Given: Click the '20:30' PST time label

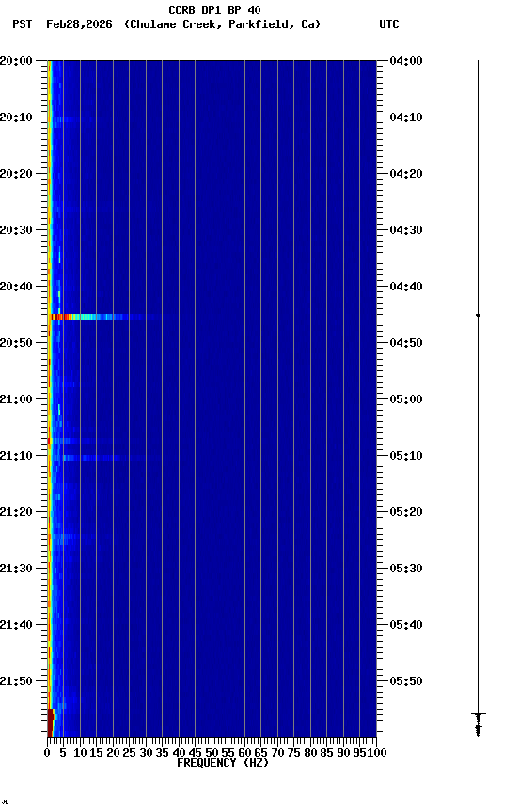Looking at the screenshot, I should 16,230.
